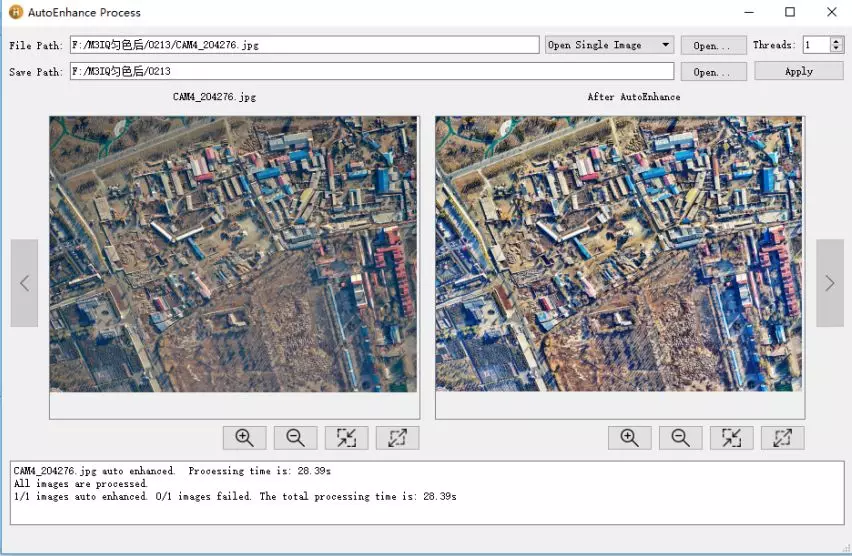Zoom in on the original CAM4_204276.jpg image
This screenshot has width=852, height=556.
[245, 438]
